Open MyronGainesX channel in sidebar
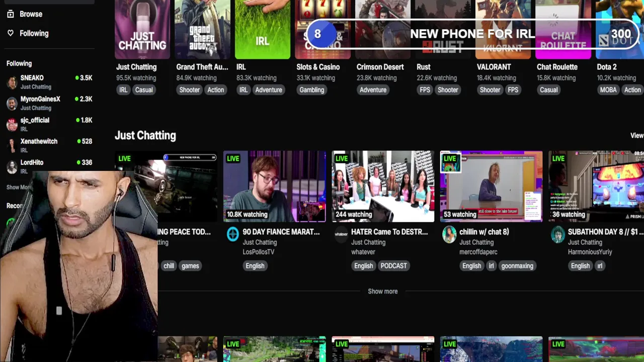This screenshot has height=362, width=644. click(49, 103)
